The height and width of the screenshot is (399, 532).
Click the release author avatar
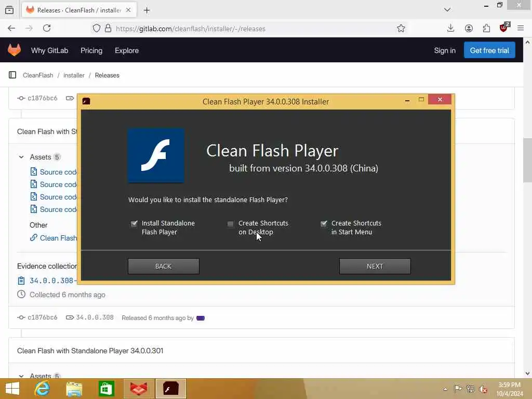click(201, 318)
